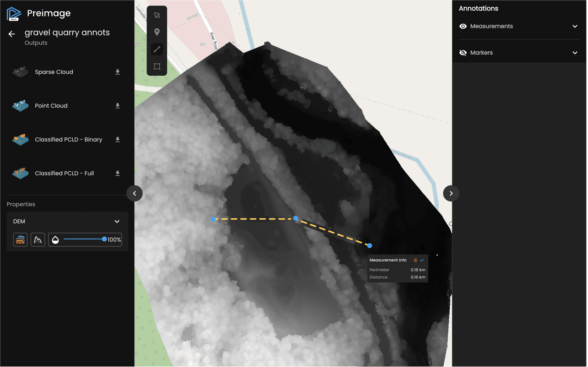Show Markers with crossed eye icon

point(463,53)
